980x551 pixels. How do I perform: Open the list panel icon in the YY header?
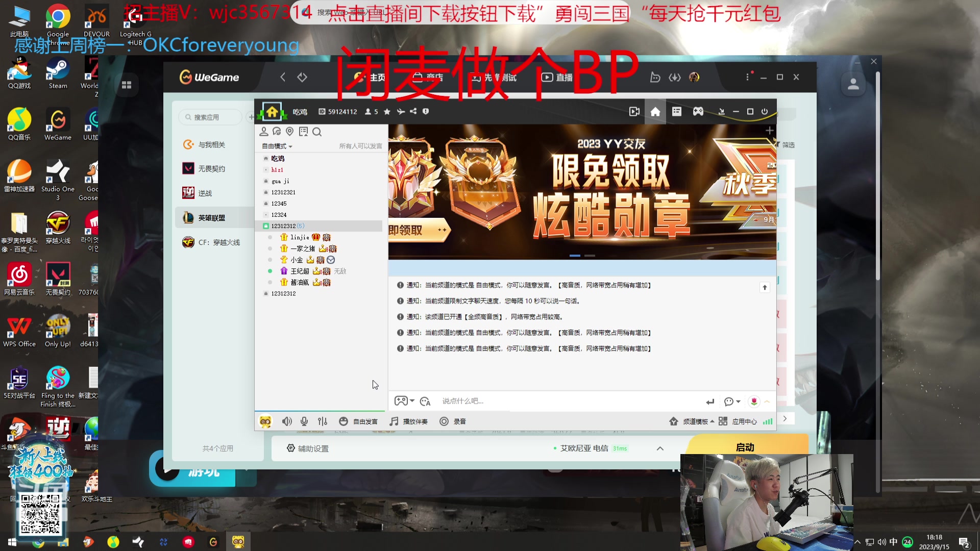tap(677, 111)
